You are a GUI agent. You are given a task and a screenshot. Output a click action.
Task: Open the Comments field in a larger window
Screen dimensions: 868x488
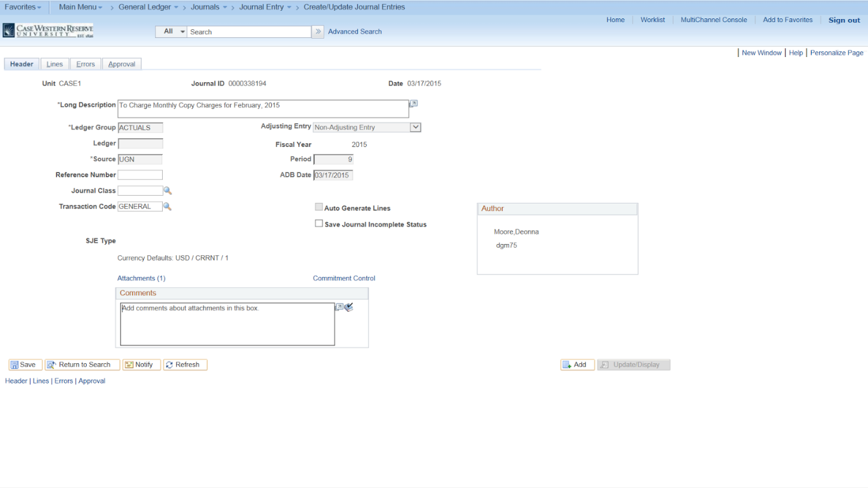(339, 307)
